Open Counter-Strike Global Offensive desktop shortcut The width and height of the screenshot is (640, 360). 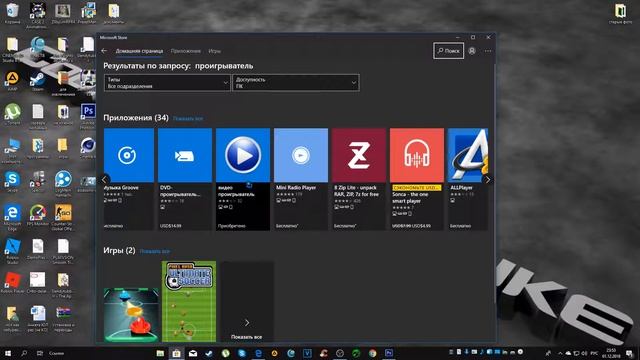(x=63, y=217)
